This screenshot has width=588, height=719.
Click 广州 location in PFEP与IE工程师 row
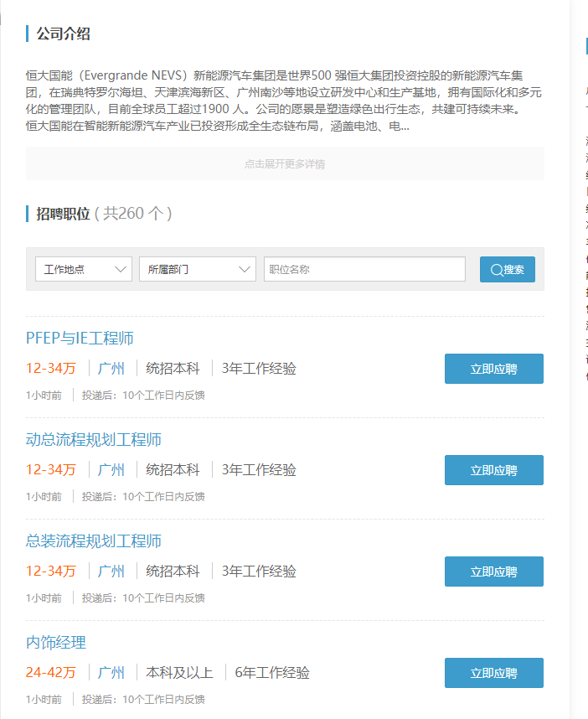click(x=111, y=368)
